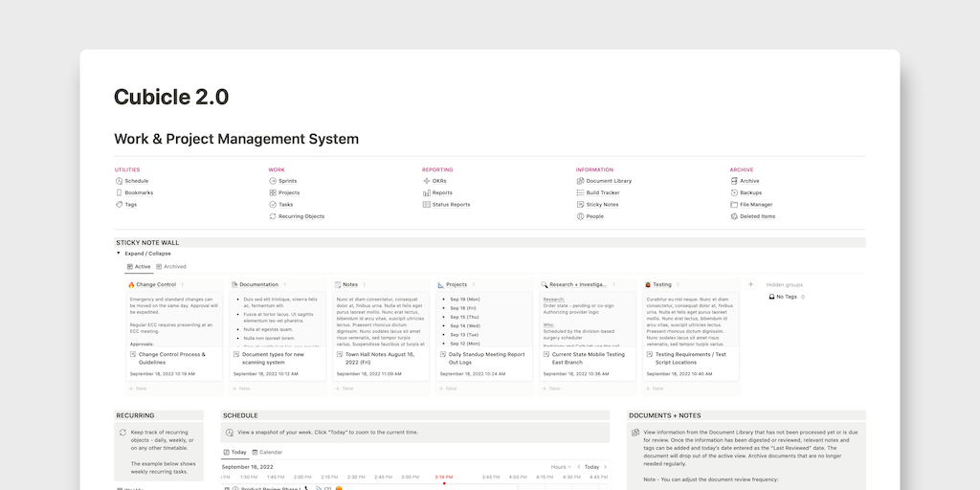The height and width of the screenshot is (490, 980).
Task: Add New card under Testing column
Action: tap(654, 389)
